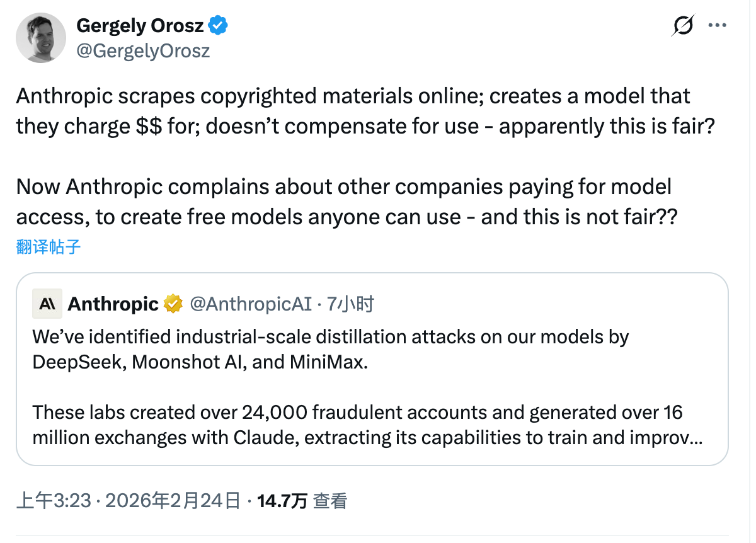Select the Anthropic name in the quoted post
756x543 pixels.
tap(113, 304)
